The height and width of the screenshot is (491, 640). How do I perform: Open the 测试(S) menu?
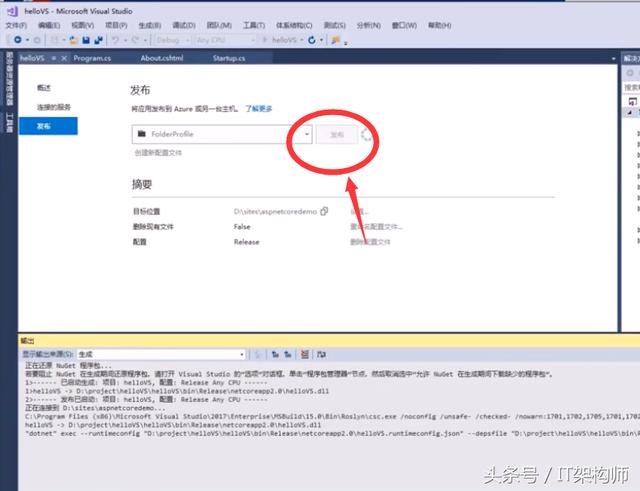334,25
